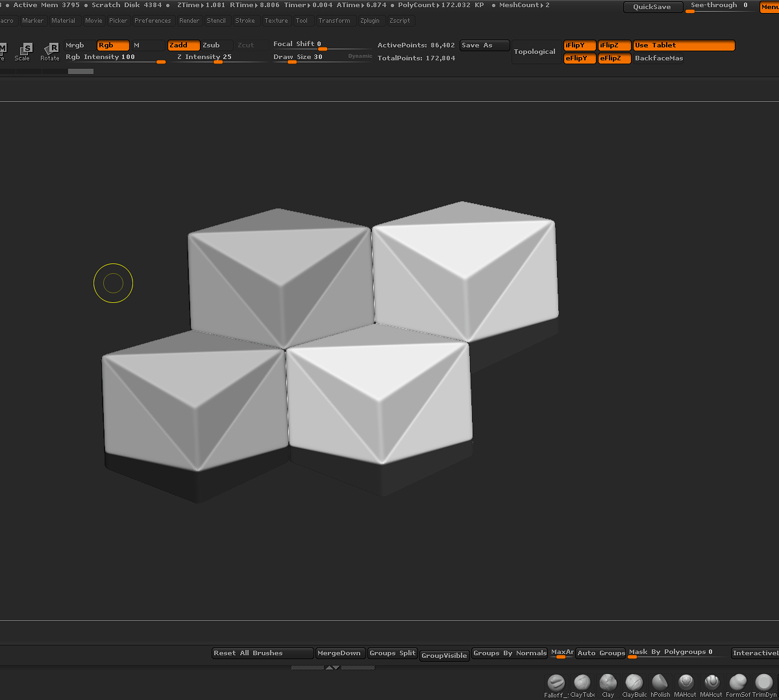
Task: Click Reset All Brushes
Action: pyautogui.click(x=263, y=653)
